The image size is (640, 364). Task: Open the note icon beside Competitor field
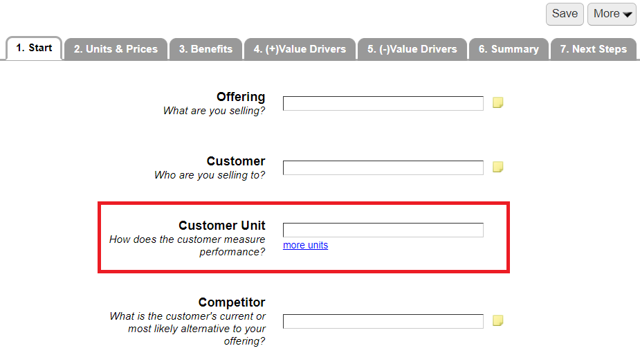(497, 320)
